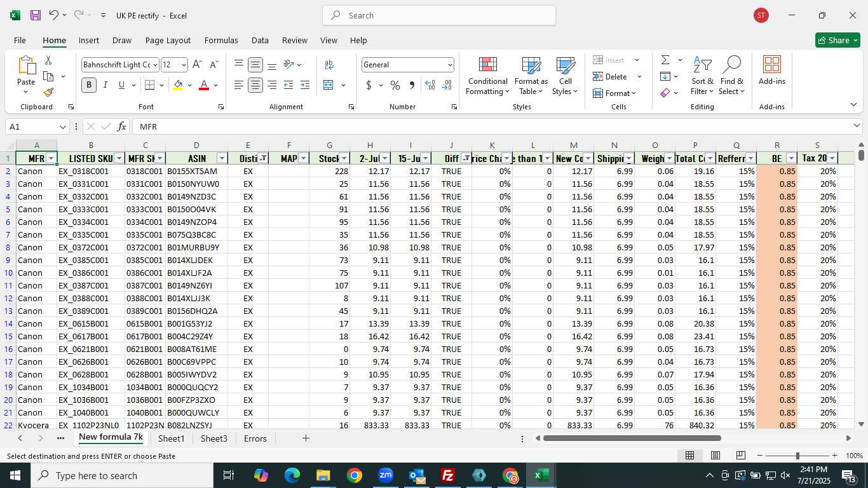Image resolution: width=868 pixels, height=488 pixels.
Task: Click the Increase Decimal icon
Action: [430, 85]
